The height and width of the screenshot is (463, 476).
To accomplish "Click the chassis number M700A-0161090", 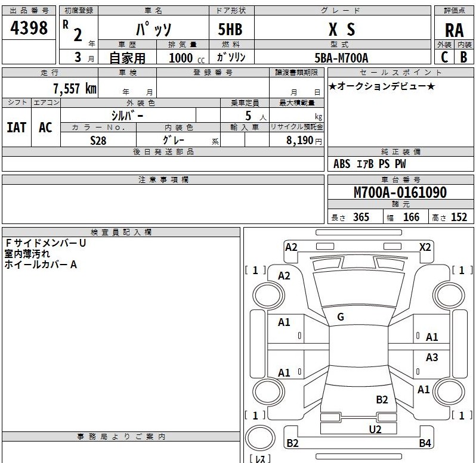I will 400,192.
